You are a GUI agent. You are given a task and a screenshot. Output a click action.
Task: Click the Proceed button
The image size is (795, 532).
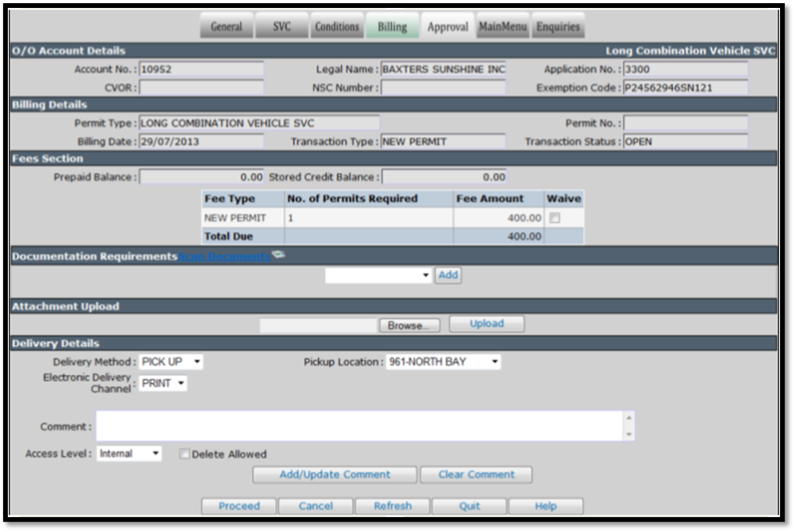[239, 506]
